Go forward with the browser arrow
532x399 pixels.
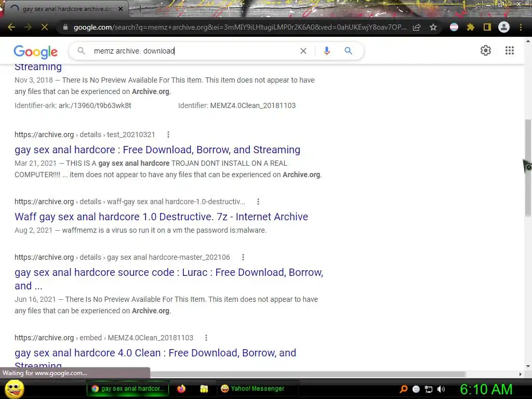tap(28, 27)
